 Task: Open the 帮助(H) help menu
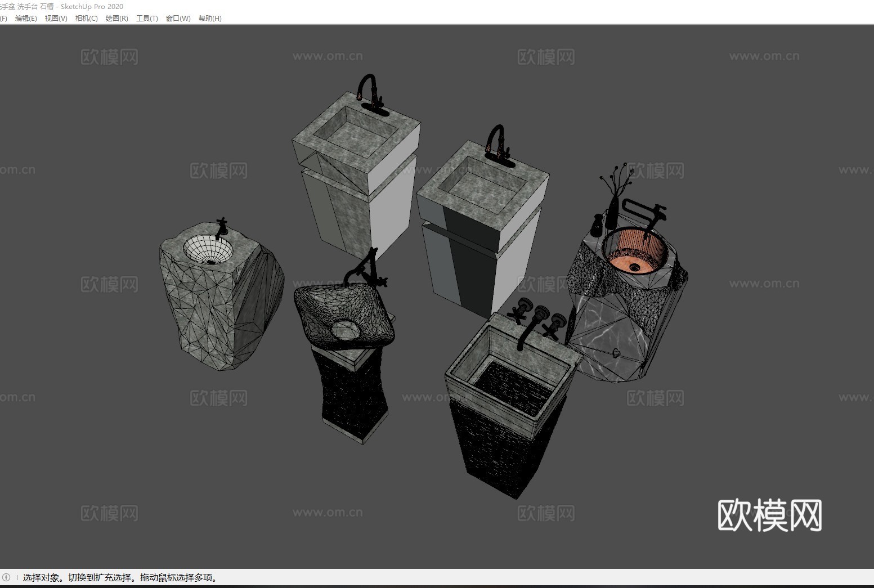(210, 18)
